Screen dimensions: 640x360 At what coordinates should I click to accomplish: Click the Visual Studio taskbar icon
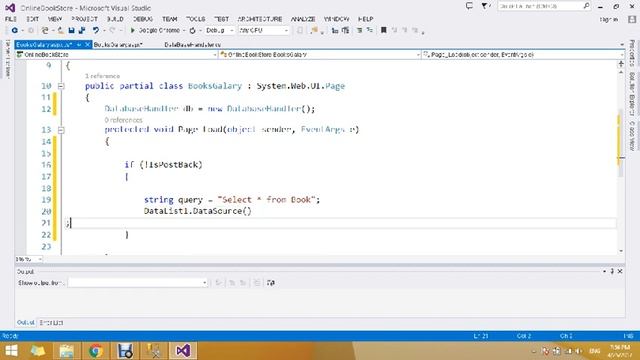(x=183, y=351)
